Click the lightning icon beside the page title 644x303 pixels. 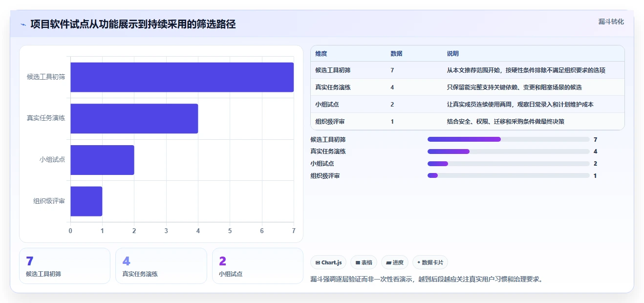tap(23, 24)
